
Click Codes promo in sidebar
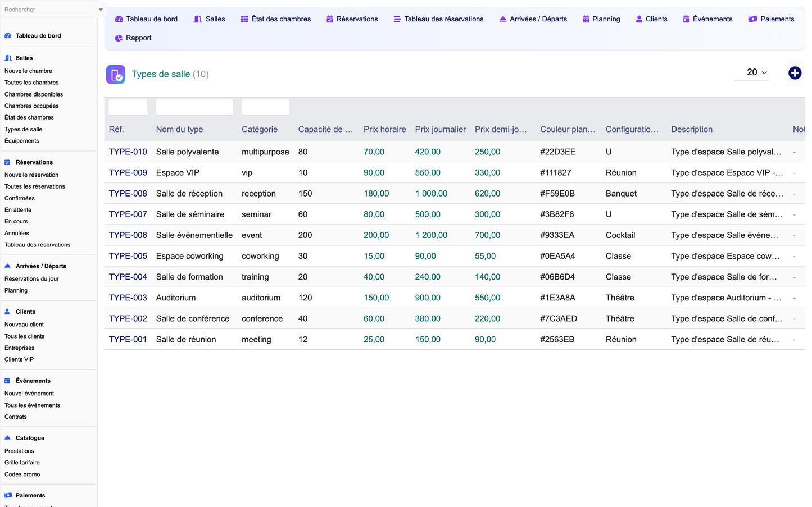22,474
